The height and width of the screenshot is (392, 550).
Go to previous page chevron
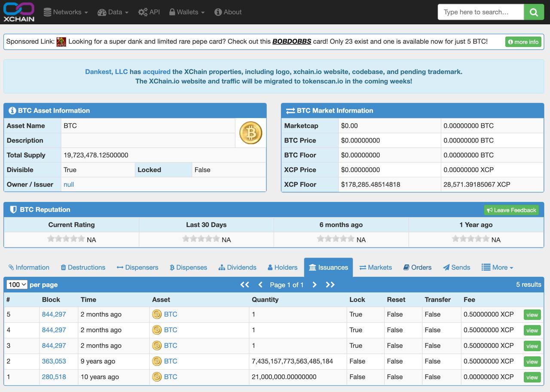(x=260, y=285)
